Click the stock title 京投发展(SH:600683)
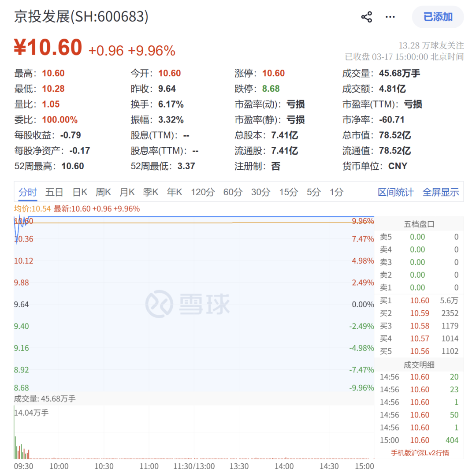476x469 pixels. [x=82, y=16]
